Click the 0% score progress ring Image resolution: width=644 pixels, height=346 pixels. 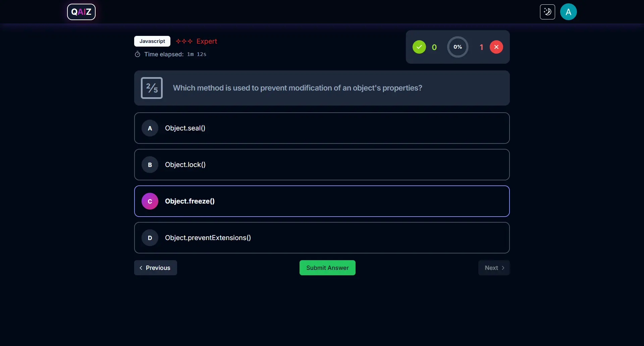[x=458, y=47]
